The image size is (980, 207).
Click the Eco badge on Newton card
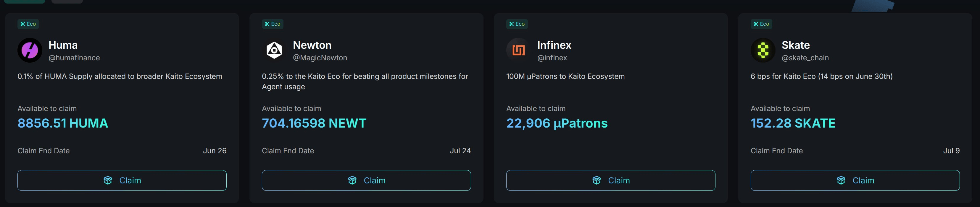point(273,24)
